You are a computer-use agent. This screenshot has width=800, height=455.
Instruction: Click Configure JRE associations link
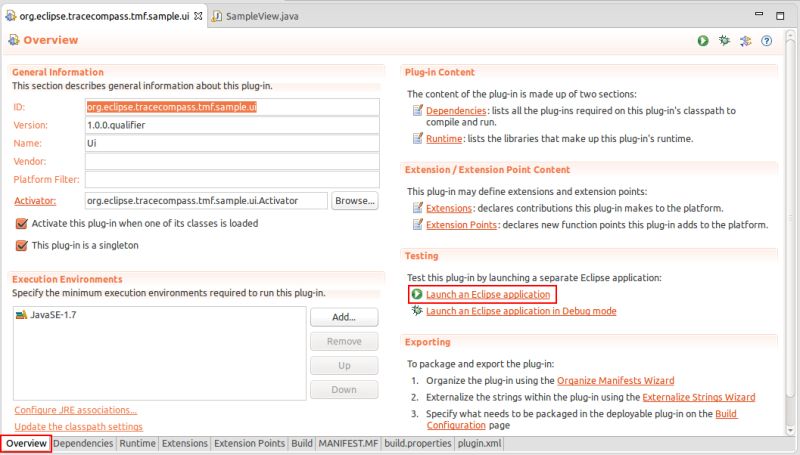76,410
